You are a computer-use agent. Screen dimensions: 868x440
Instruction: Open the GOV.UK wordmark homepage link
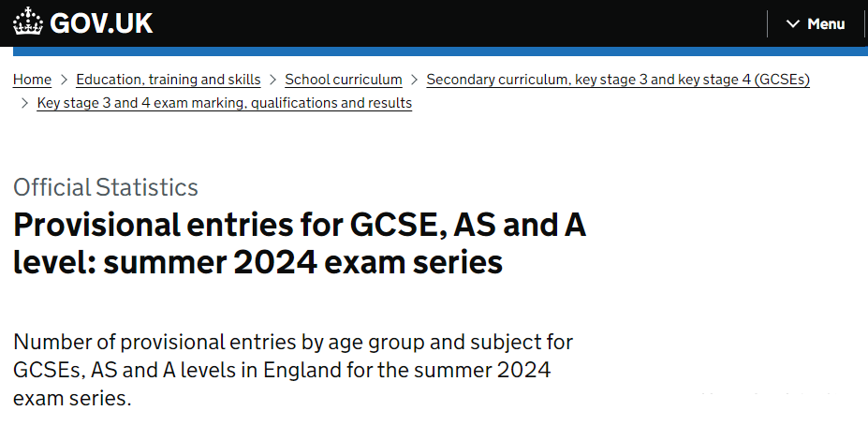[x=82, y=22]
